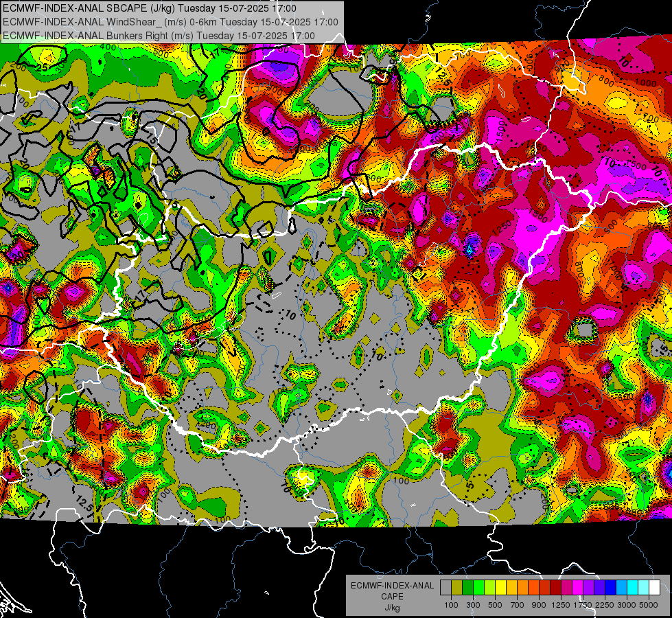
Task: Pick the pure yellow 500 legend swatch
Action: tap(500, 588)
